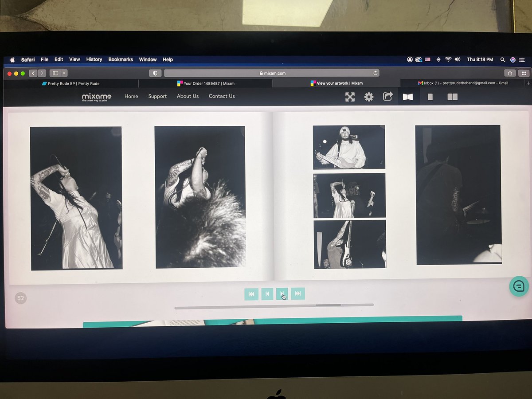Open the Apple menu
The height and width of the screenshot is (399, 532).
(12, 59)
